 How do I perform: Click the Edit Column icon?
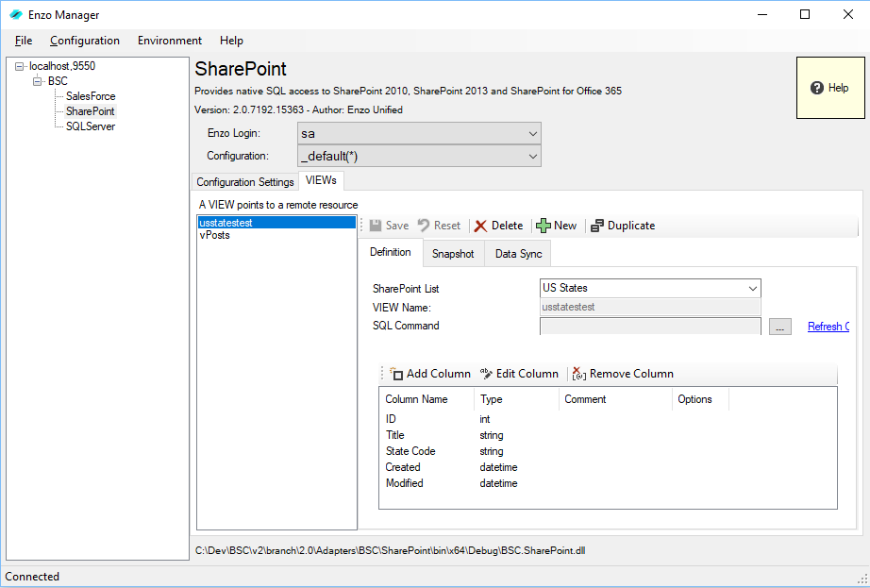pyautogui.click(x=486, y=374)
